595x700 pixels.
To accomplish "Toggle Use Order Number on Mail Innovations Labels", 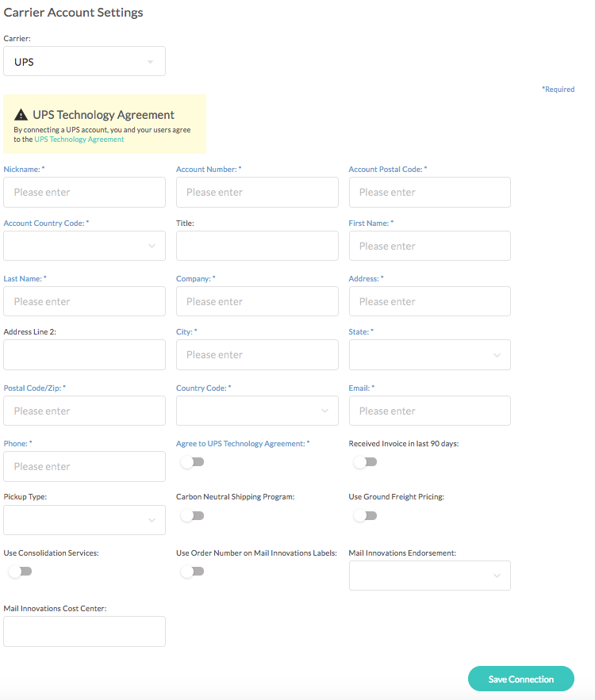I will pos(193,571).
